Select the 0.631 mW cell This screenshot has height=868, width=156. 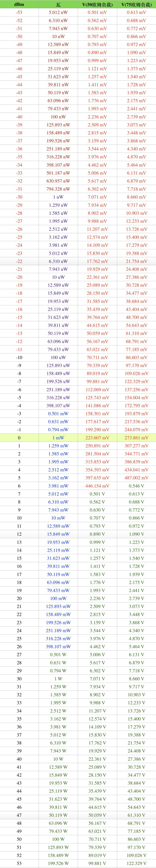point(58,422)
